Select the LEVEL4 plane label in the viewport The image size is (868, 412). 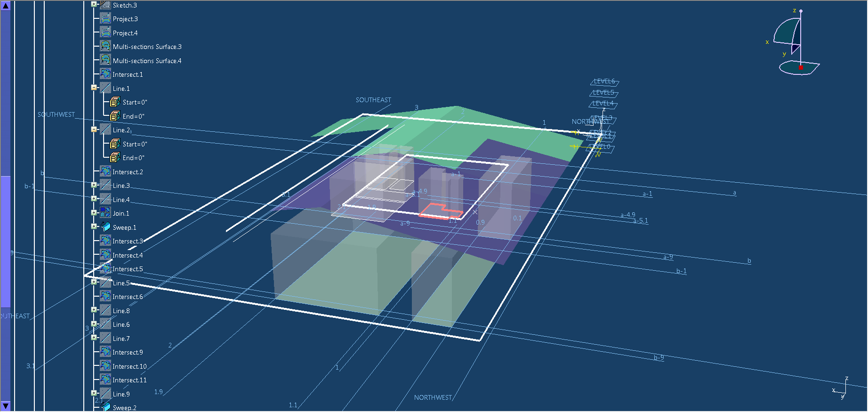[x=603, y=103]
